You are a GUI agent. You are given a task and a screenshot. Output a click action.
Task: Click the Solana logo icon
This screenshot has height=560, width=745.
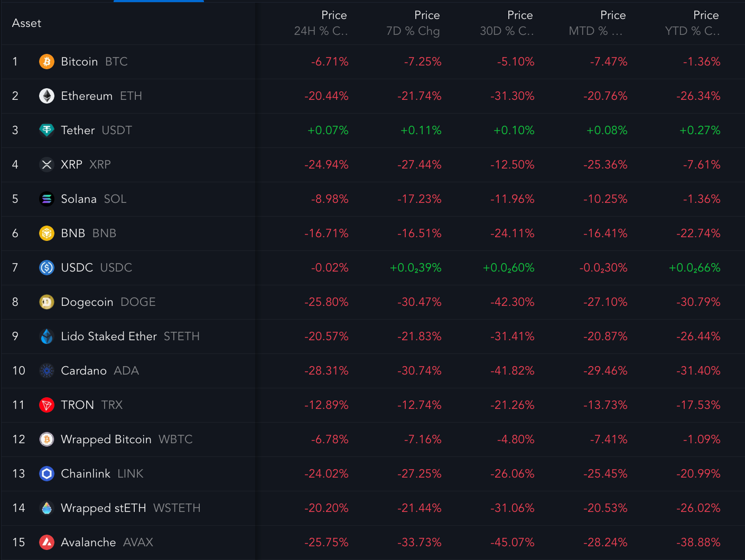46,199
